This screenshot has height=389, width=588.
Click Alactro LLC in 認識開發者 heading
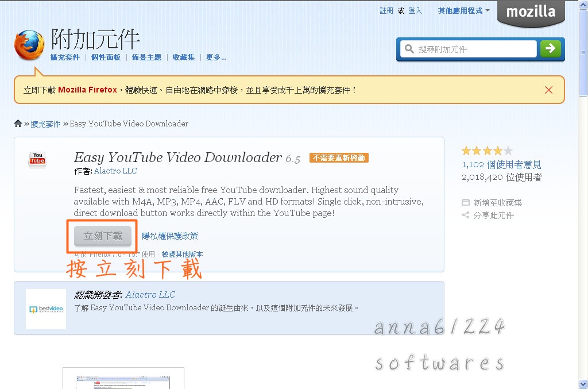coord(150,294)
